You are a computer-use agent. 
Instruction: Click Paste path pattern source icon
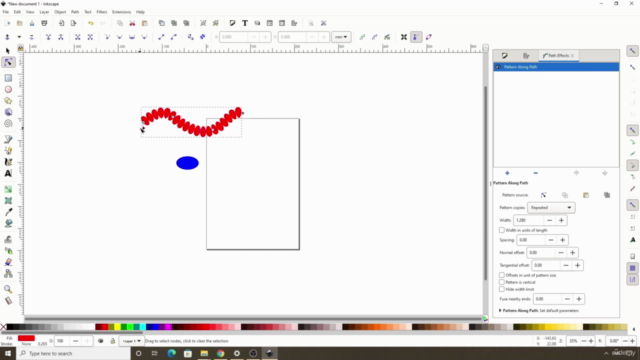(586, 195)
